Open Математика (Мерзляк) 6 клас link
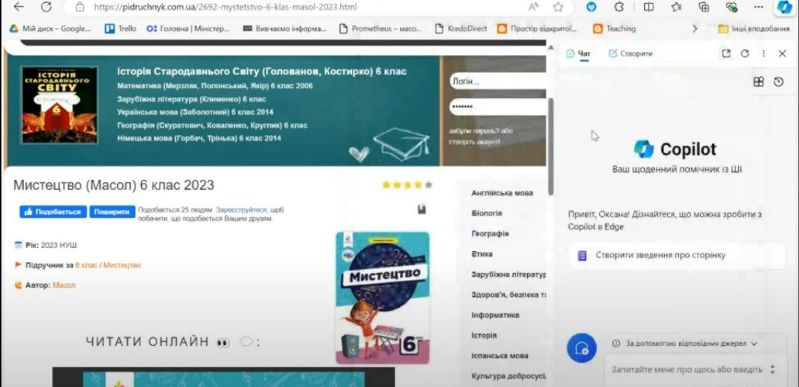Viewport: 799px width, 387px height. (215, 86)
